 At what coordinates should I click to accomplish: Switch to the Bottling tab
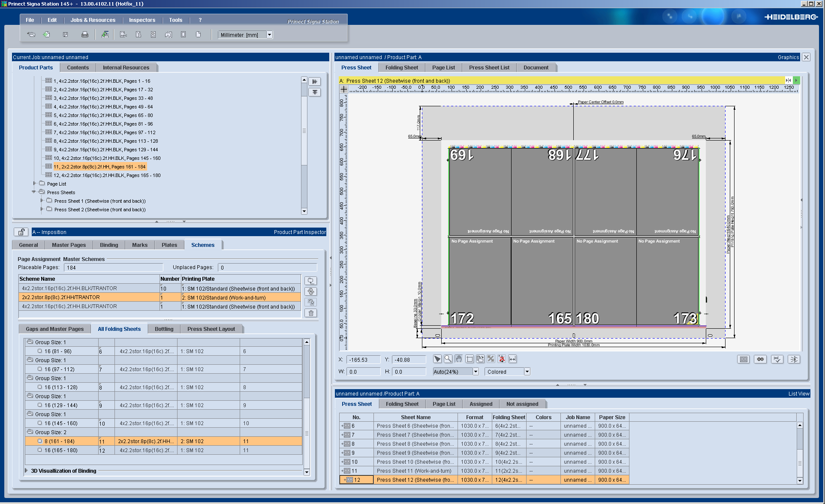pos(164,329)
